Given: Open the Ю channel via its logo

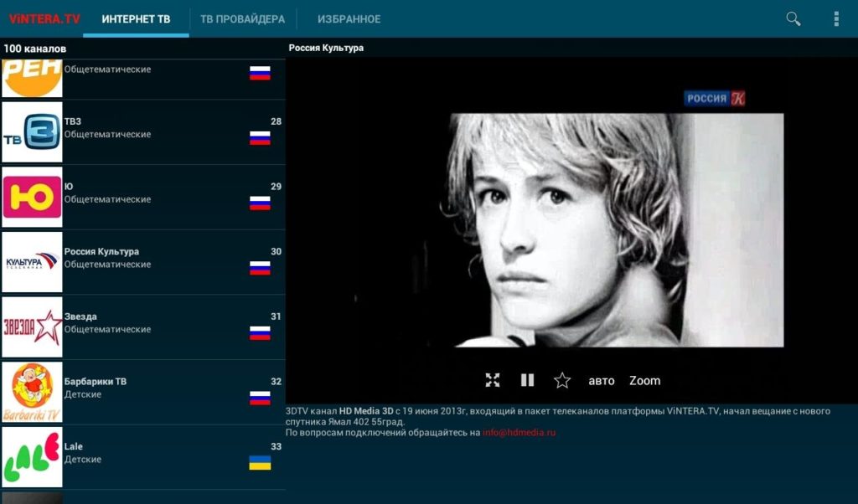Looking at the screenshot, I should pyautogui.click(x=32, y=197).
